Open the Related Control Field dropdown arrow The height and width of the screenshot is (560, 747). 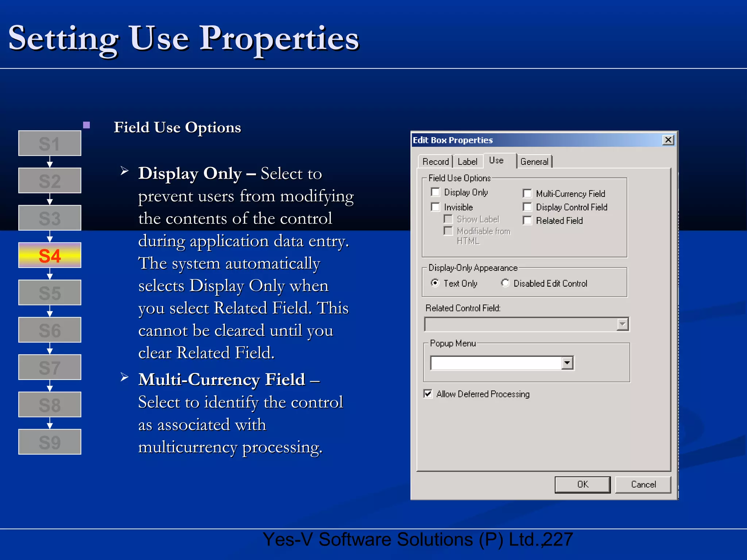pos(623,324)
